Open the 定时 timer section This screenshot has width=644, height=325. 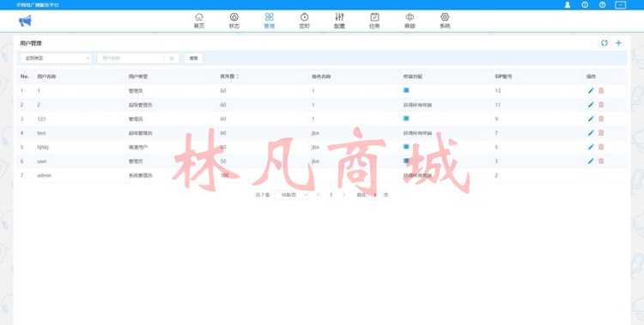(x=304, y=21)
